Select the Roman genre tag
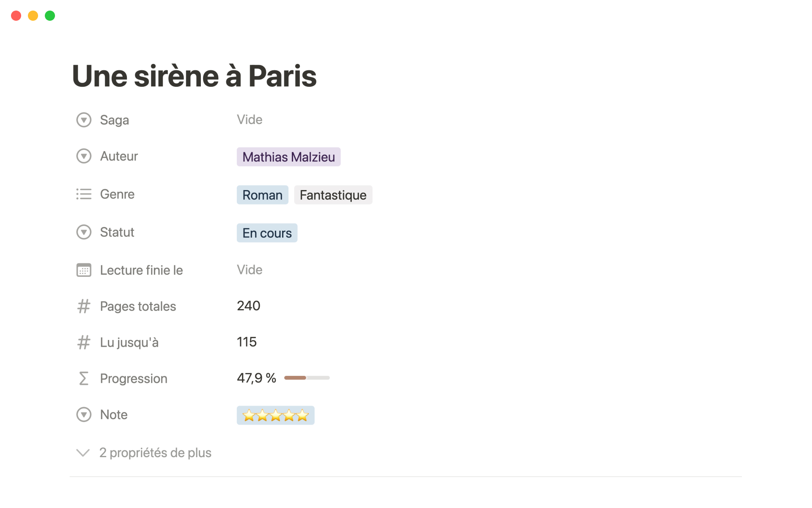This screenshot has height=508, width=812. [x=262, y=195]
